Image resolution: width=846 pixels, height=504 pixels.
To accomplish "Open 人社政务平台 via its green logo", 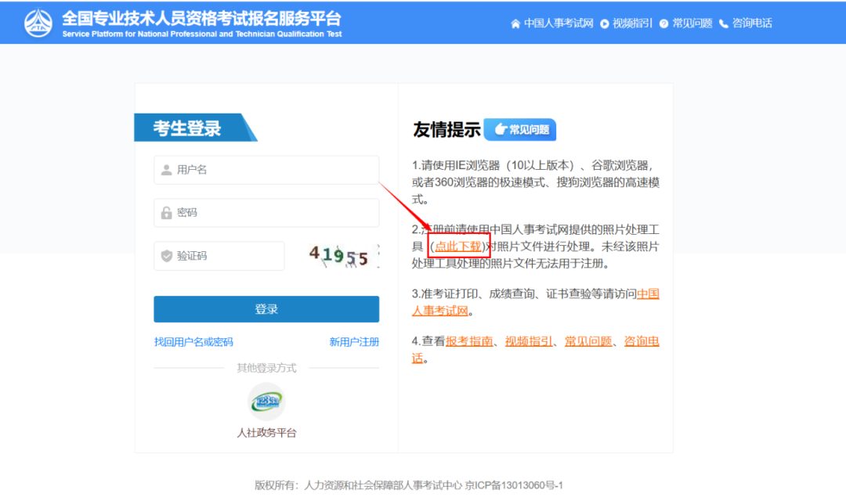I will (x=266, y=401).
